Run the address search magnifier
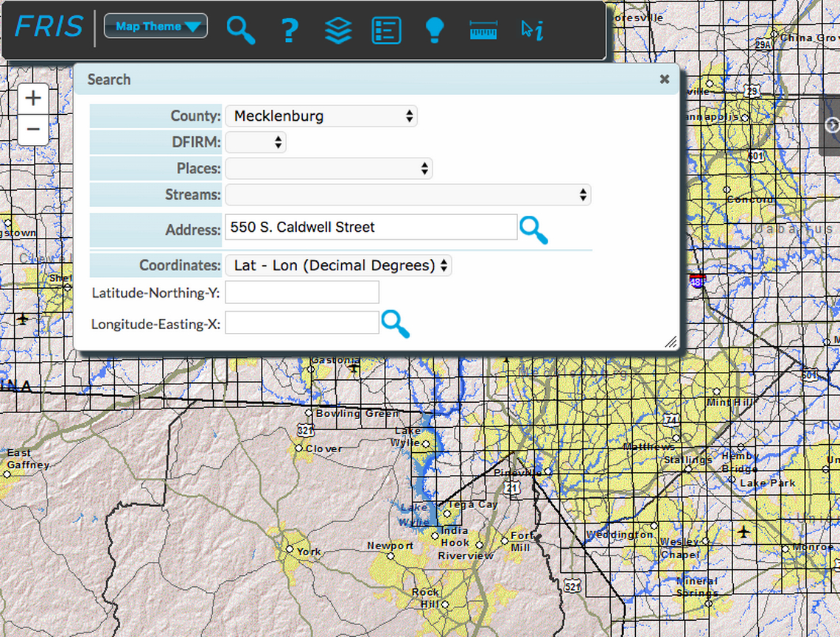 pos(533,230)
